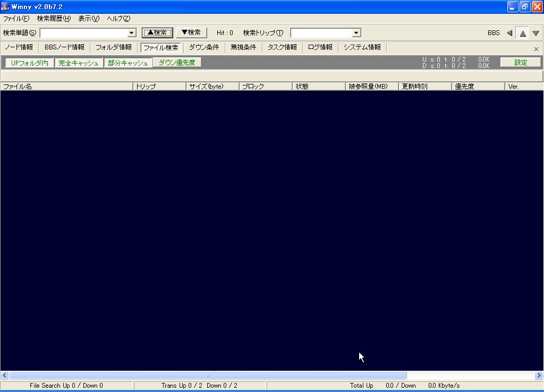
Task: Open the ヘルプ(Z) menu
Action: (x=118, y=19)
